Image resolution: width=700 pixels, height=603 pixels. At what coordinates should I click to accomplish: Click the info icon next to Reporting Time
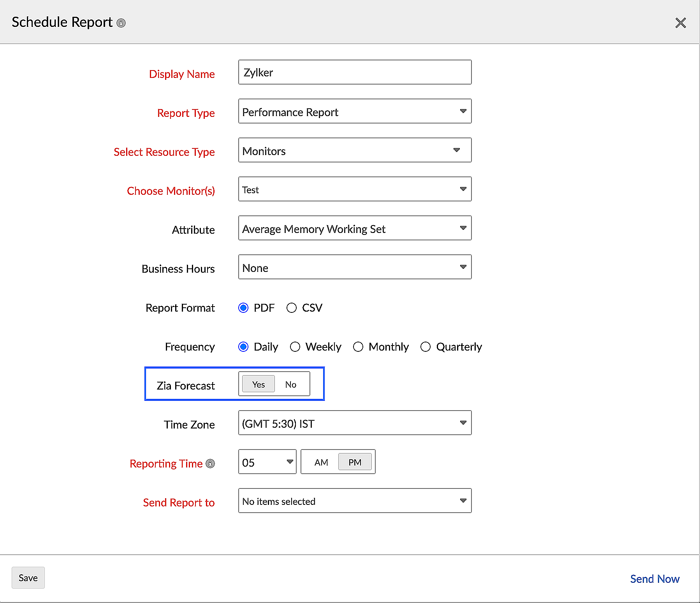click(210, 464)
